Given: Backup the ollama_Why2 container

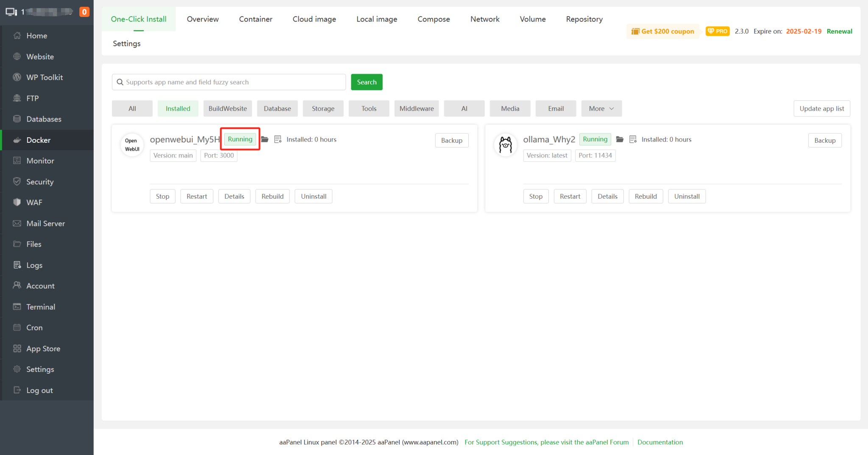Looking at the screenshot, I should coord(824,140).
